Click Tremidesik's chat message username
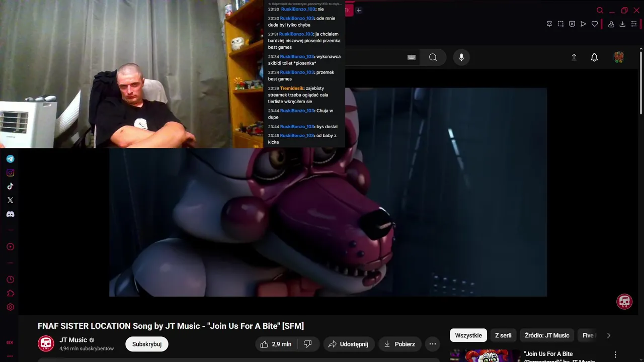This screenshot has height=362, width=644. point(292,88)
